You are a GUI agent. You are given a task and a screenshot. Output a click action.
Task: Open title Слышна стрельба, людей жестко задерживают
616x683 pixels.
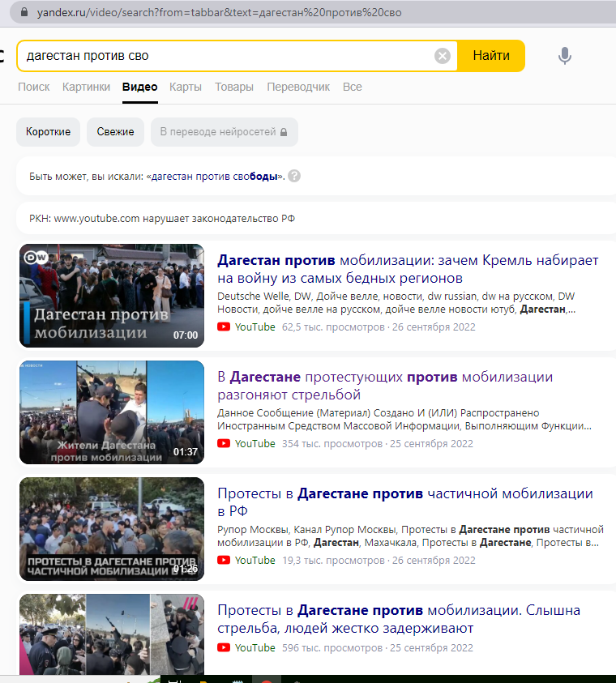click(x=399, y=619)
